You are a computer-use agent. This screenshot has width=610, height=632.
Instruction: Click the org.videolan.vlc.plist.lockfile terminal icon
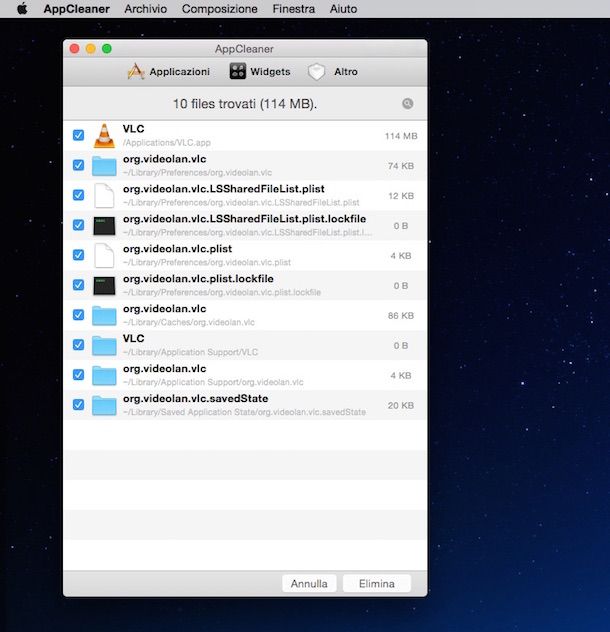[x=104, y=285]
